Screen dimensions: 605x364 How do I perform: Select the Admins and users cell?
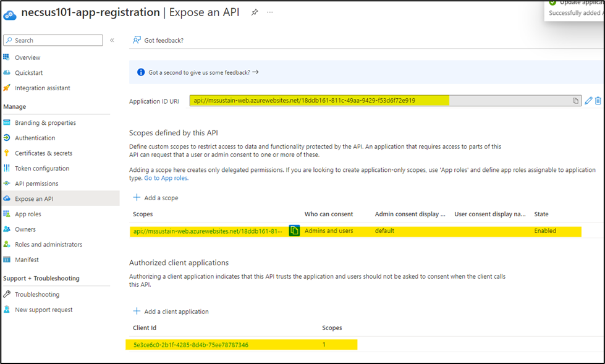click(x=329, y=231)
